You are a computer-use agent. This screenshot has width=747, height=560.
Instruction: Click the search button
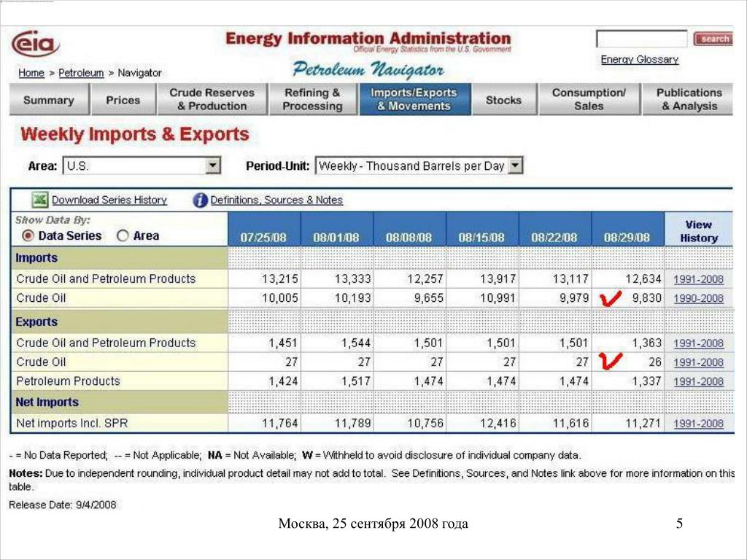(713, 39)
